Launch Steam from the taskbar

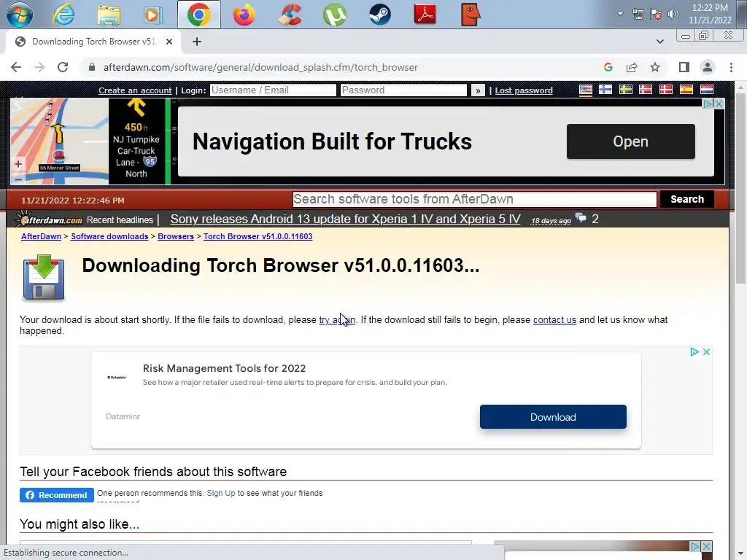coord(380,15)
